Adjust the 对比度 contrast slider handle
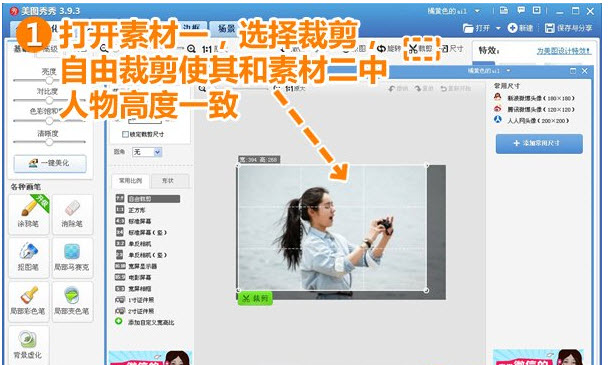This screenshot has height=365, width=612. pyautogui.click(x=49, y=100)
